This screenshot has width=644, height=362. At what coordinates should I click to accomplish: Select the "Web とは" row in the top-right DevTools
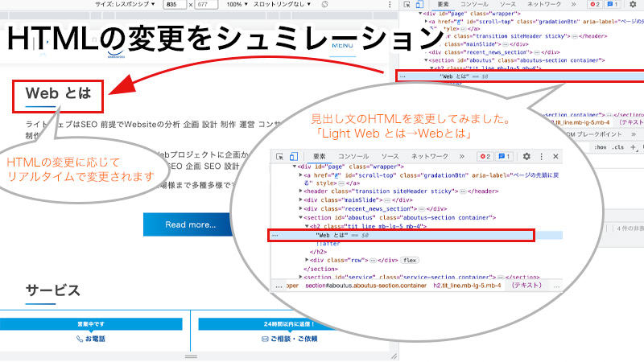520,76
